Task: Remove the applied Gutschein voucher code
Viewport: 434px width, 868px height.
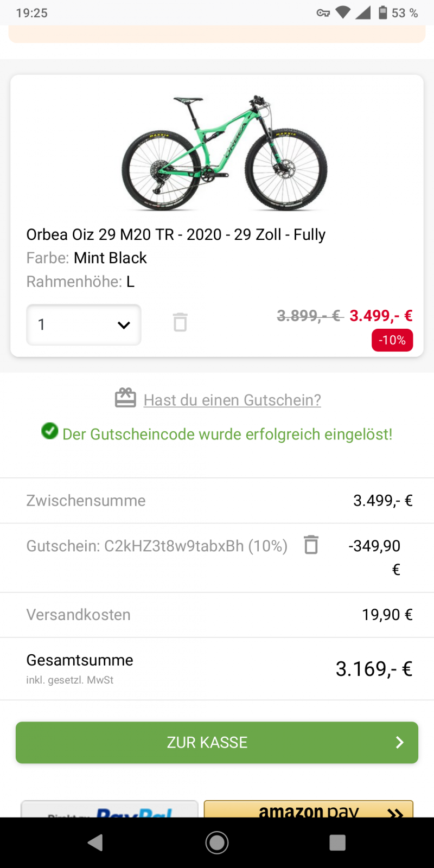Action: tap(311, 545)
